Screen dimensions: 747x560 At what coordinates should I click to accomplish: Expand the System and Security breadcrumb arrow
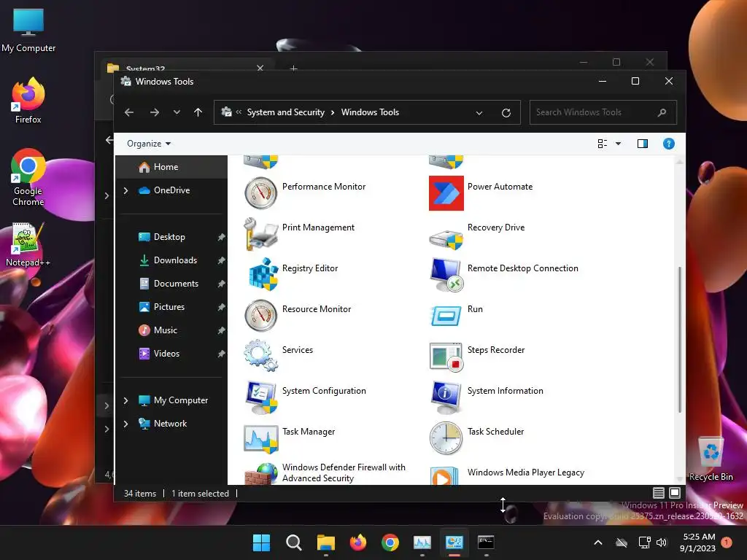click(x=333, y=112)
